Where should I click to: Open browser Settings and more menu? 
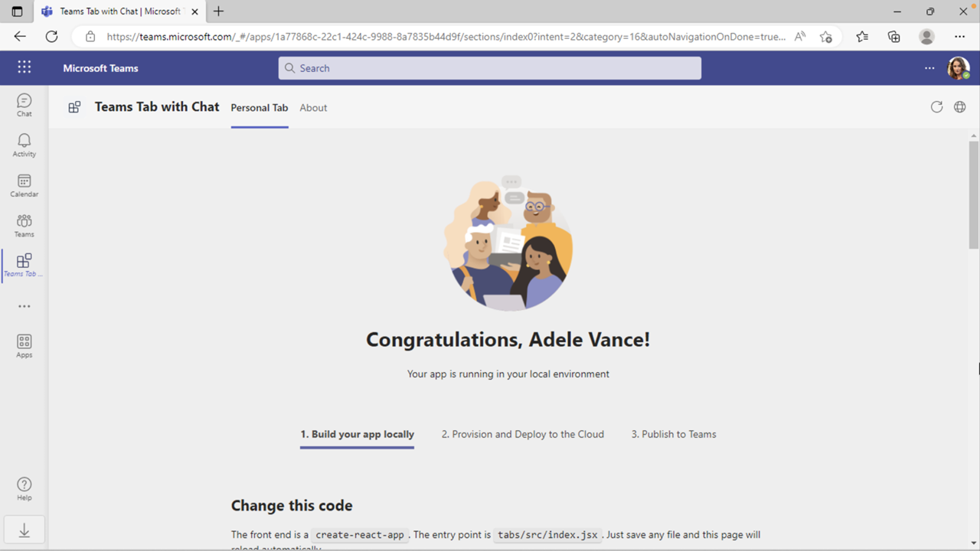(959, 36)
